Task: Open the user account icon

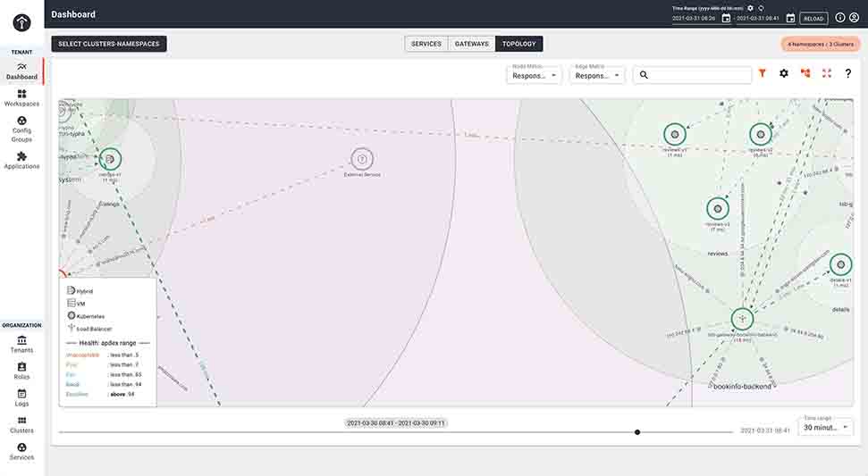Action: 855,18
